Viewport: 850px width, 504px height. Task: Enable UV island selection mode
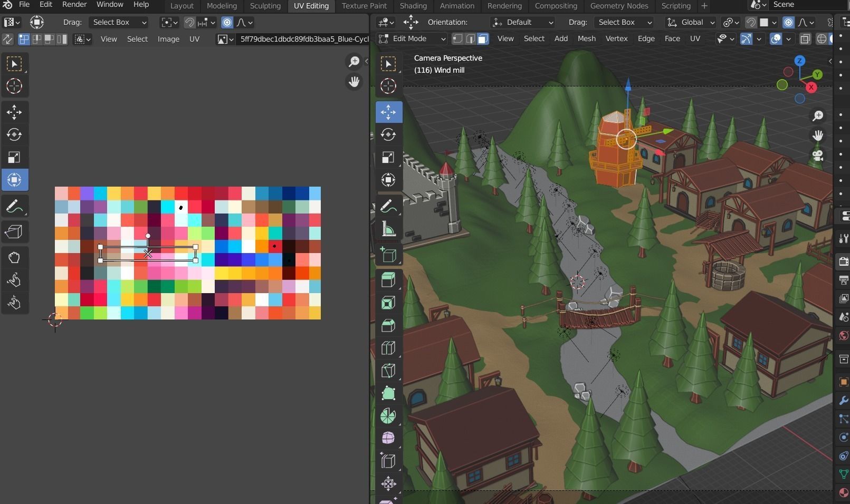(x=62, y=39)
